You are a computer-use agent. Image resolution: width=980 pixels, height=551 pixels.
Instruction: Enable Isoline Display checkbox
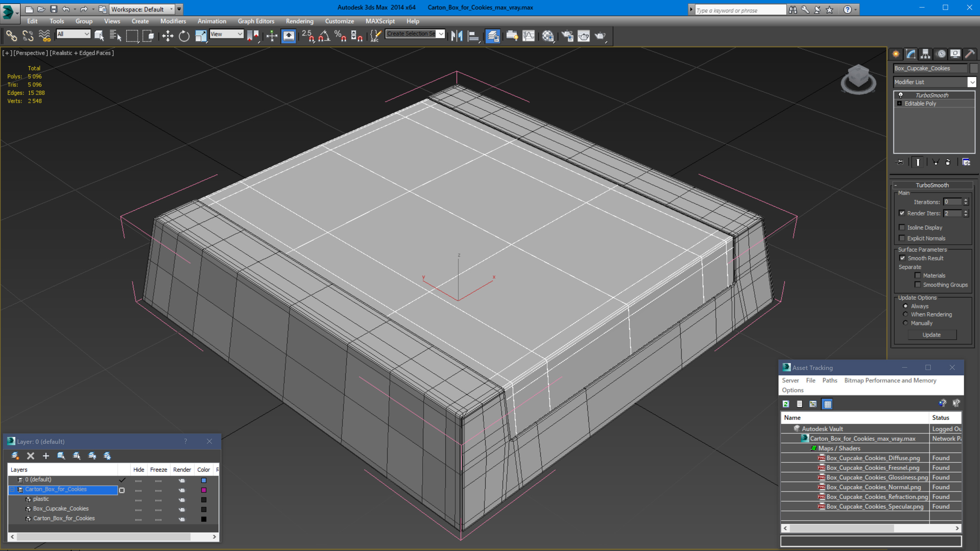[x=902, y=227]
